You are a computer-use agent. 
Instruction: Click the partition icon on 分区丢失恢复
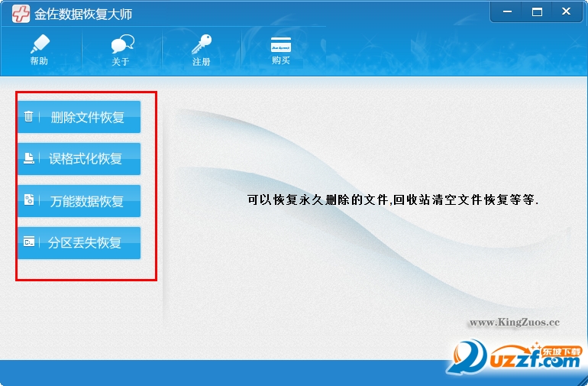coord(29,242)
